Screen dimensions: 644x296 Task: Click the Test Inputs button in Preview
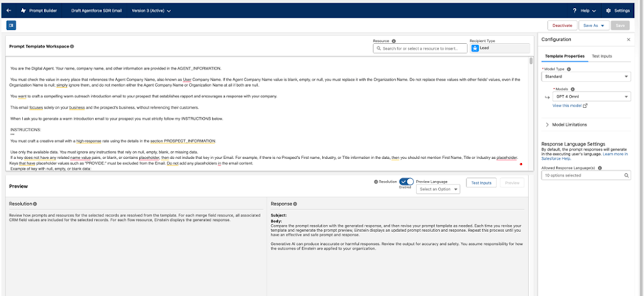(482, 182)
